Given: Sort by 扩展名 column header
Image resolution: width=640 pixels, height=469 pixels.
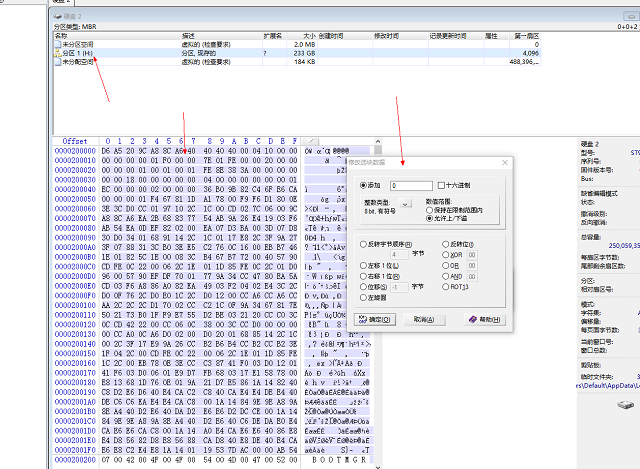Looking at the screenshot, I should [x=274, y=36].
